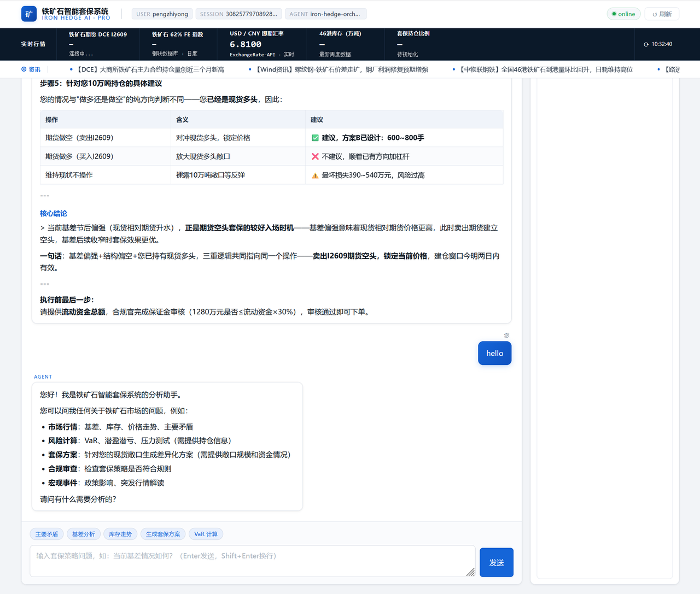The width and height of the screenshot is (700, 594).
Task: Click the 铁矿石 62% FE 指数 ticker
Action: pyautogui.click(x=178, y=44)
